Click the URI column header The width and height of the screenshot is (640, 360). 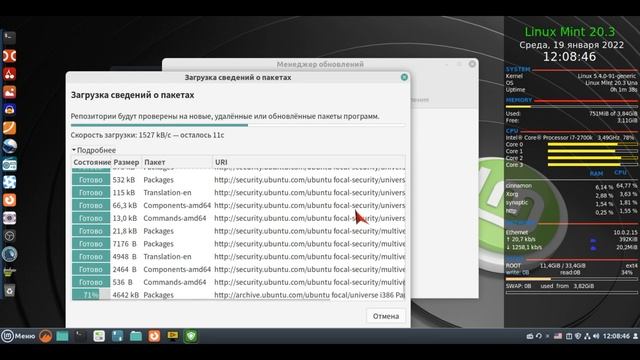coord(309,162)
